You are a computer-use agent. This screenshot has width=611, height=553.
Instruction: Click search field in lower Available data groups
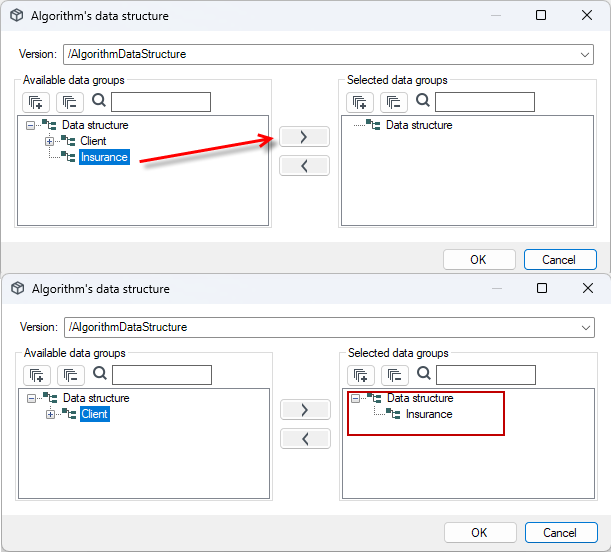(162, 375)
